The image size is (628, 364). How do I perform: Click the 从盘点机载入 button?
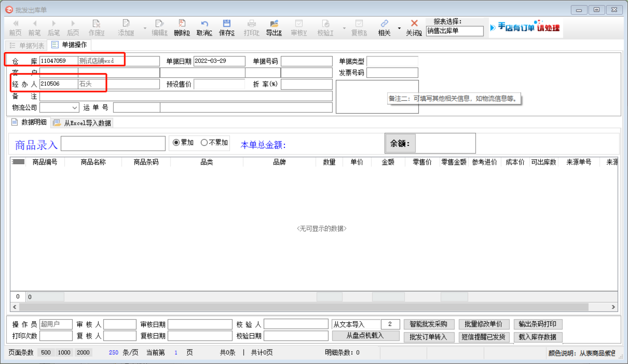pos(365,336)
